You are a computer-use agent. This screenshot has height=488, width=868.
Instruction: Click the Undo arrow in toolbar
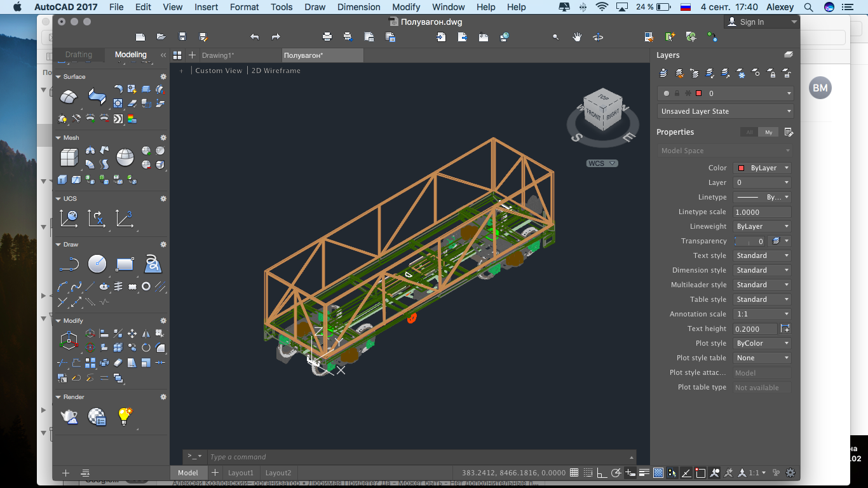tap(255, 37)
